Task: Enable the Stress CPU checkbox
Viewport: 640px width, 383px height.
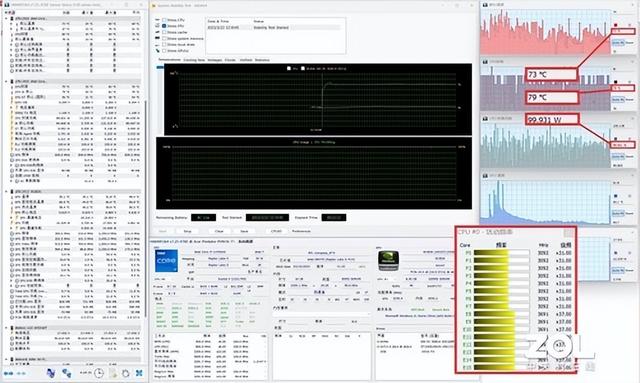Action: coord(164,20)
